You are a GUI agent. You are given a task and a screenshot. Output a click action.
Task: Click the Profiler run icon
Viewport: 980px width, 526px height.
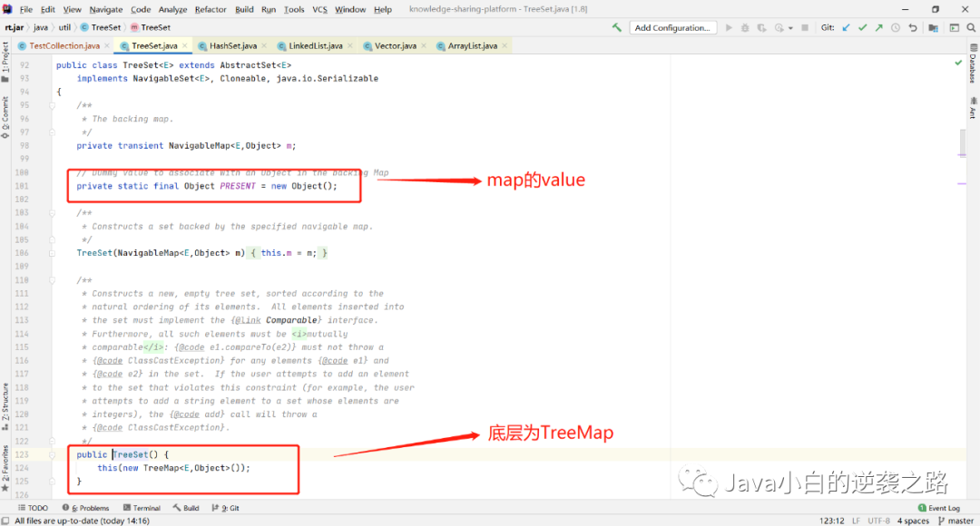pos(779,27)
